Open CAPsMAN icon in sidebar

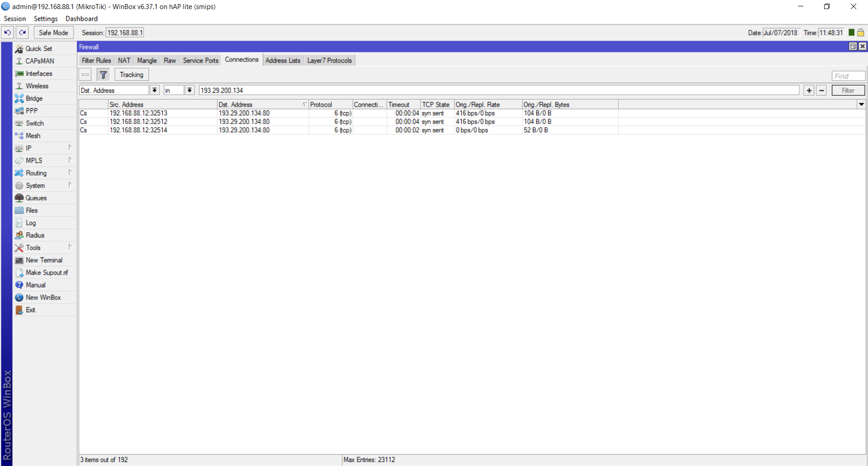coord(19,61)
